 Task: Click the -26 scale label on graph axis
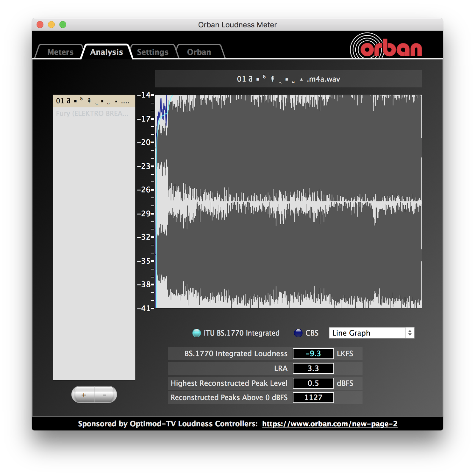tap(144, 190)
